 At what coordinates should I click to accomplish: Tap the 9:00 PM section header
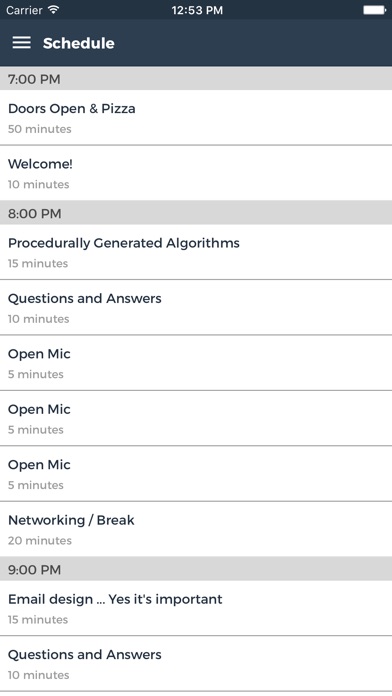point(196,569)
